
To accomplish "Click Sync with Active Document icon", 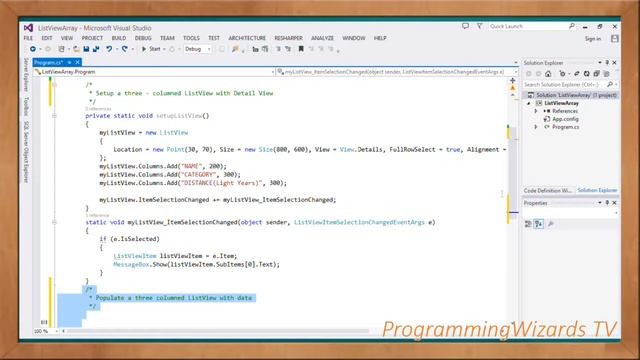I will tap(576, 74).
